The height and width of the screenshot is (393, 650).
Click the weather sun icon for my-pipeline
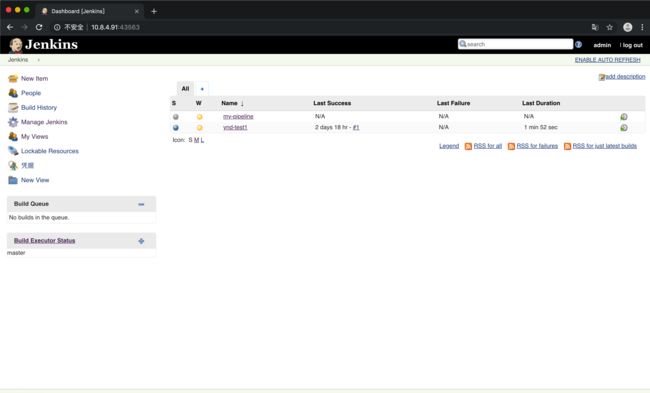pos(199,117)
